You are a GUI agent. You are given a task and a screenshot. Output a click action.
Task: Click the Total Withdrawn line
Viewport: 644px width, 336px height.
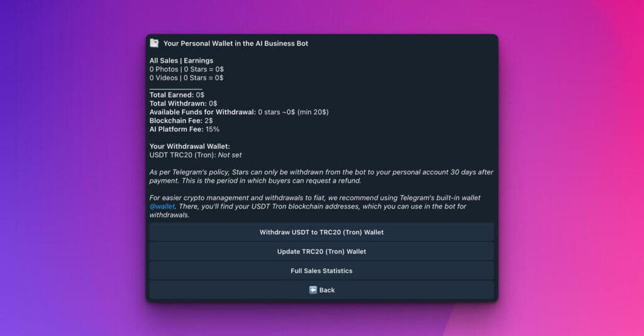click(183, 103)
